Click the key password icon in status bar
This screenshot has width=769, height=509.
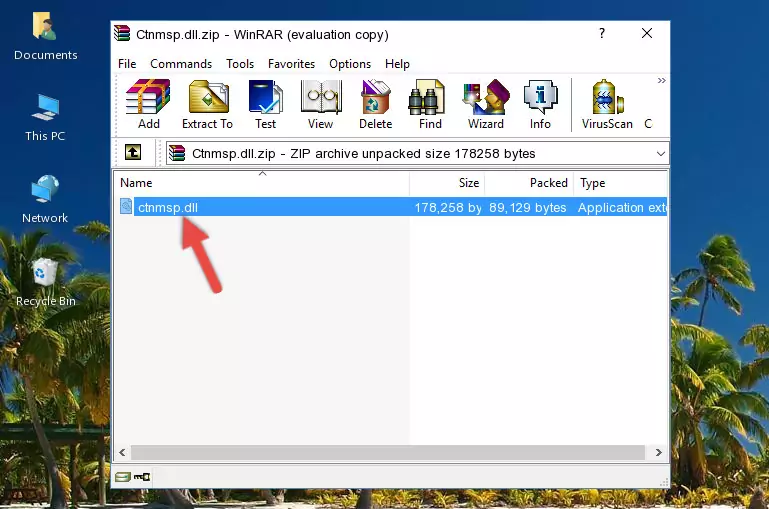tap(142, 477)
